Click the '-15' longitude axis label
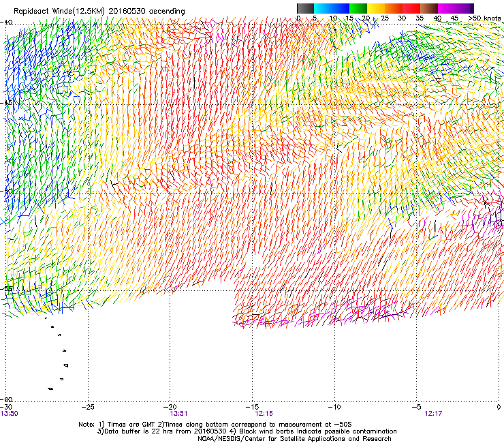The width and height of the screenshot is (504, 443). tap(252, 407)
